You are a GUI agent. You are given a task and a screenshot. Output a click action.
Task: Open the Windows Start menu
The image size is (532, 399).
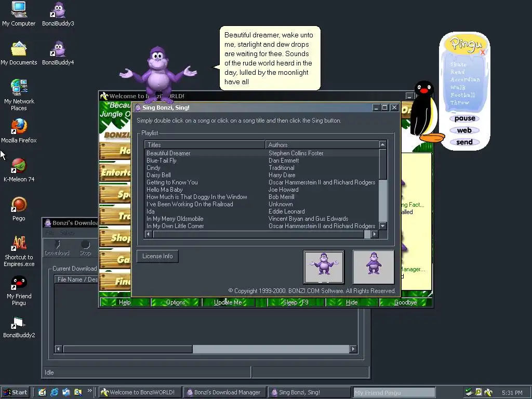[15, 392]
